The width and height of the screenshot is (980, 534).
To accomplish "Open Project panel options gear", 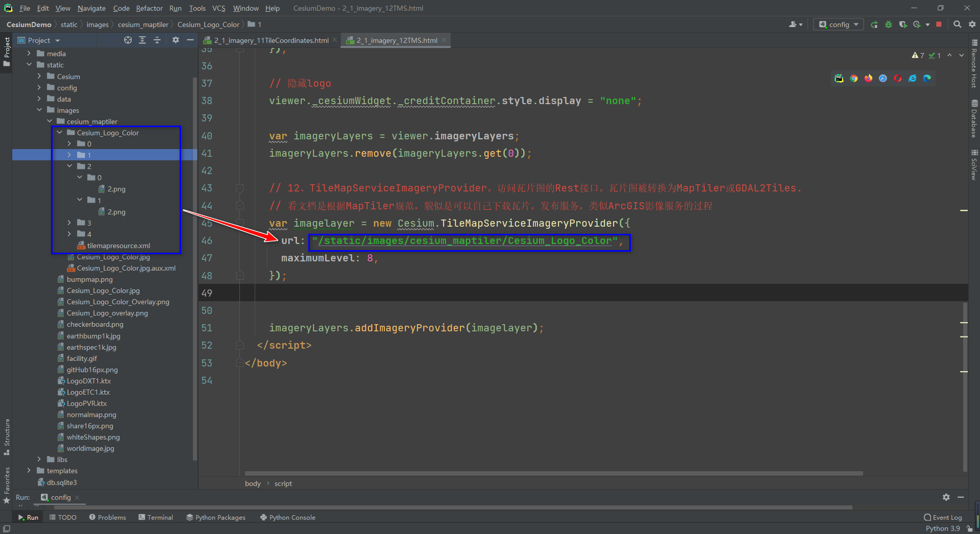I will coord(176,40).
